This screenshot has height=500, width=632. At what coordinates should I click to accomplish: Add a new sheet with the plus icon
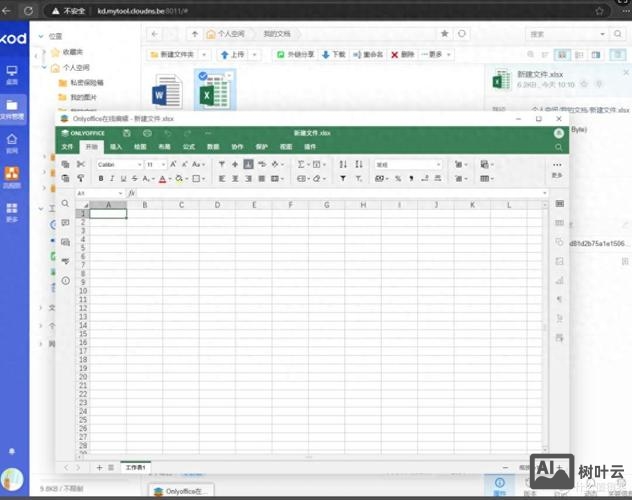pyautogui.click(x=98, y=467)
